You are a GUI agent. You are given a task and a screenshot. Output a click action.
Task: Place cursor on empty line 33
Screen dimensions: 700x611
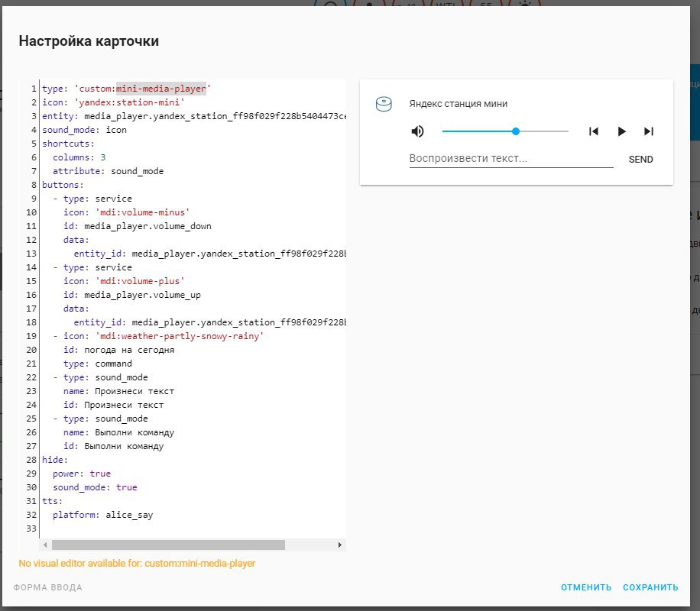(192, 529)
